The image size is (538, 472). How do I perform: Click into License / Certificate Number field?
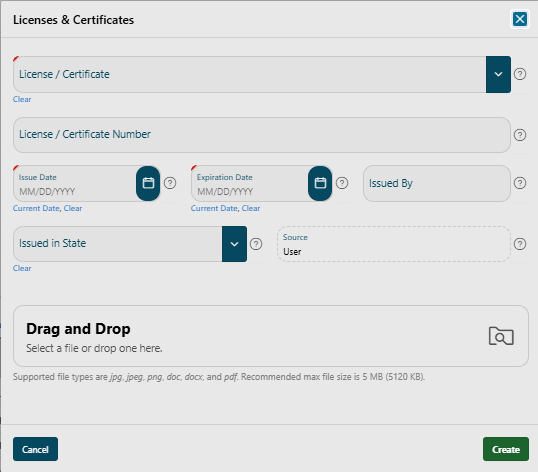tap(261, 135)
